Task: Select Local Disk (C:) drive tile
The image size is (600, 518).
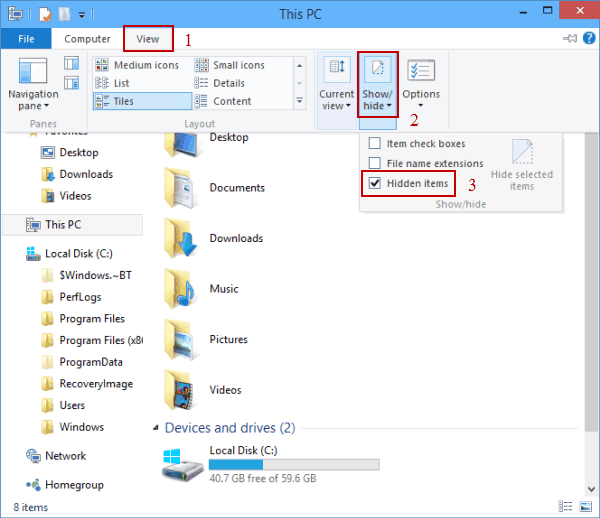Action: click(270, 464)
